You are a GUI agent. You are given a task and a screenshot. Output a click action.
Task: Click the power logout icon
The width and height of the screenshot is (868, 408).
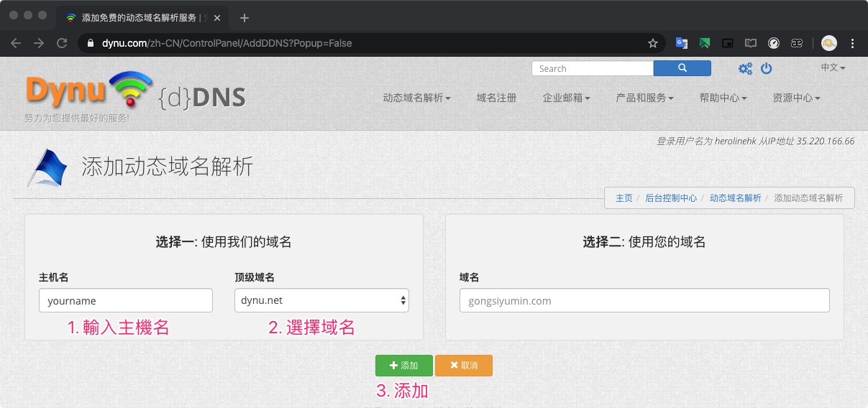(x=767, y=69)
